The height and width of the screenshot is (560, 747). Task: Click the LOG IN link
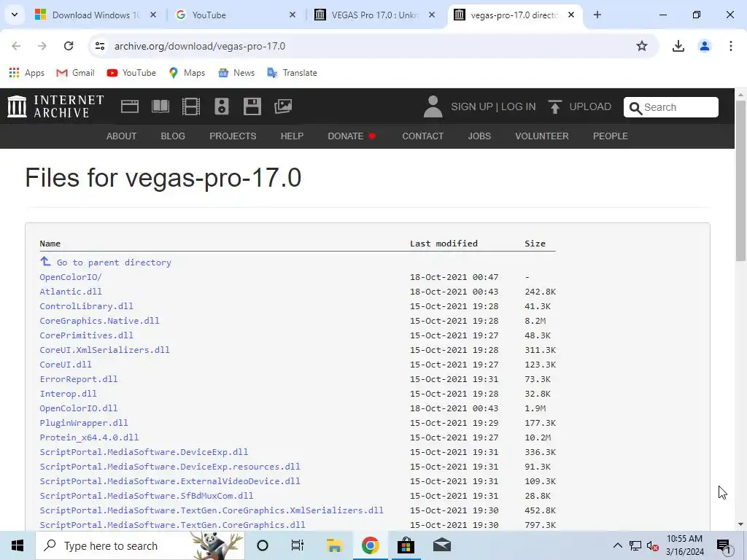coord(519,106)
